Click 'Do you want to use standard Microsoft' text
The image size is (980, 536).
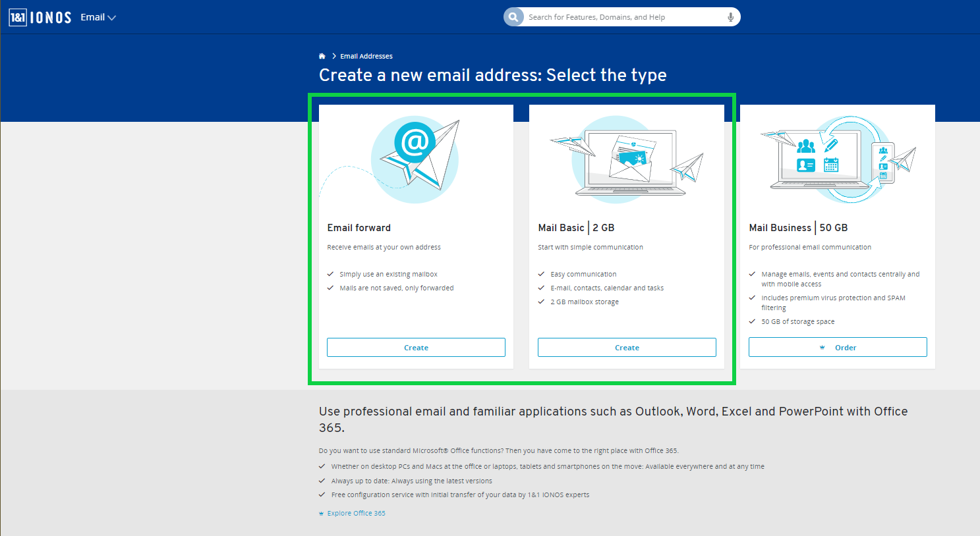(498, 451)
